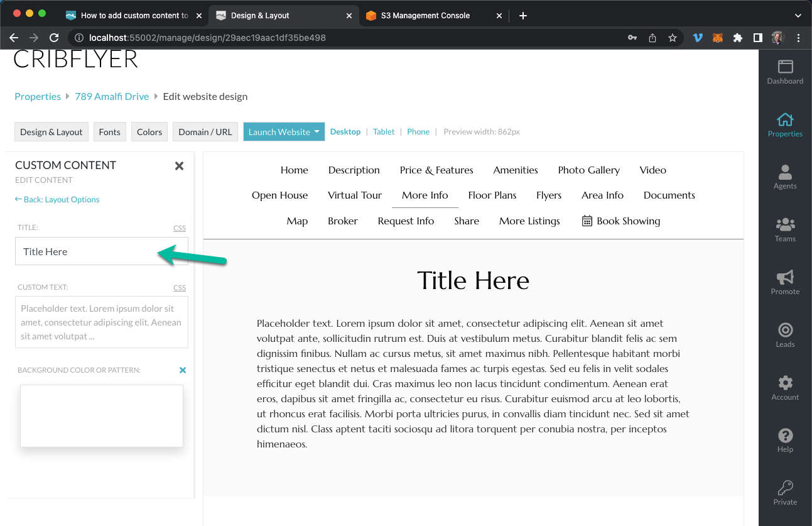Click the Domain / URL button
The image size is (812, 526).
coord(205,132)
